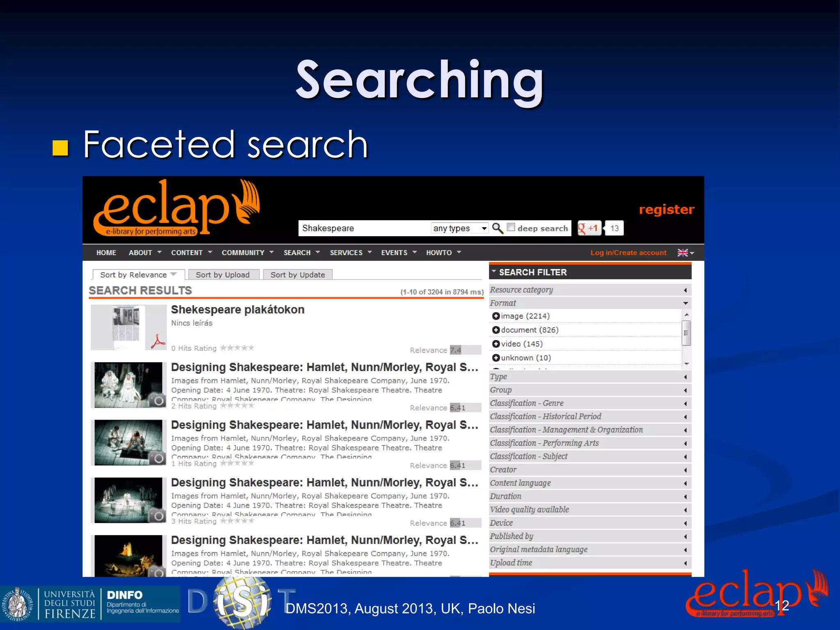Image resolution: width=840 pixels, height=630 pixels.
Task: Open the Designing Shakespeare title with 3 Hits
Action: (x=324, y=482)
